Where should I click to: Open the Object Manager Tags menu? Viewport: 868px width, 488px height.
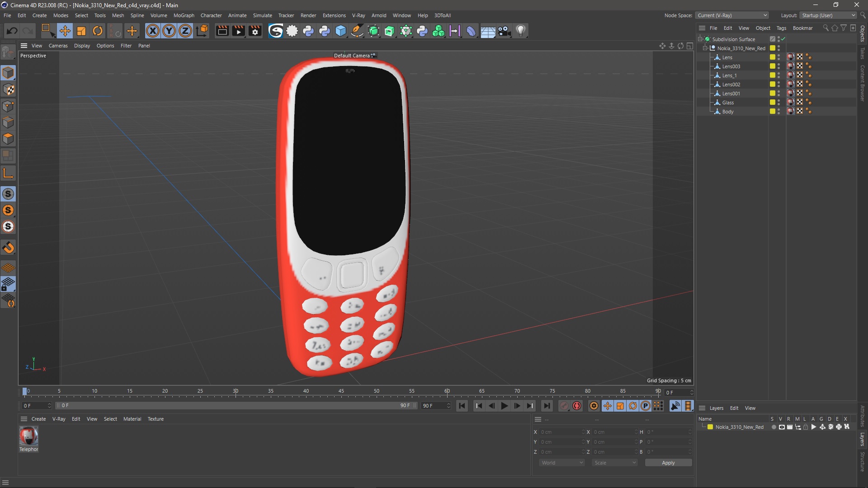point(781,28)
